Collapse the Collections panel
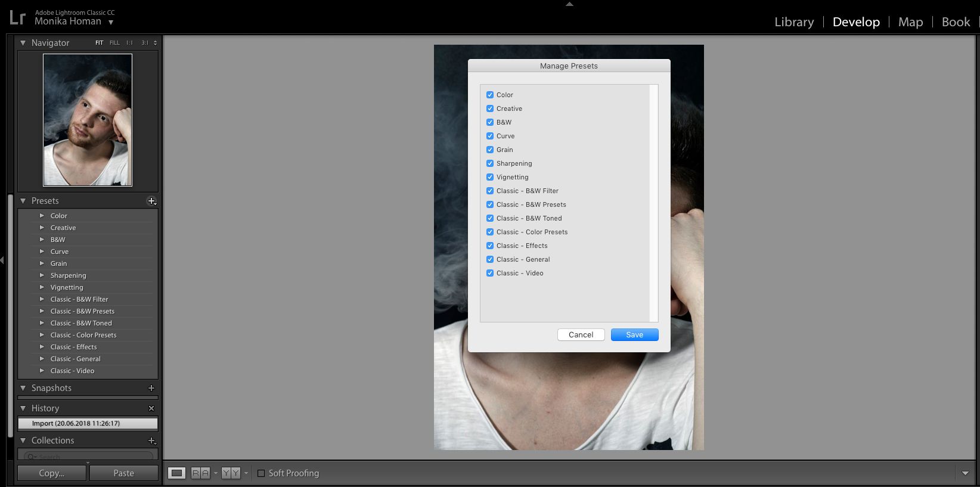Screen dimensions: 980x487 pos(23,441)
